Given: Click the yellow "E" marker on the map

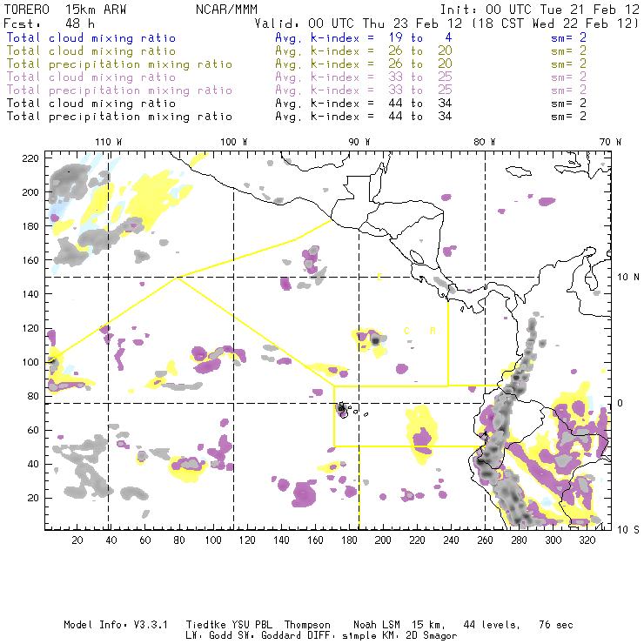Looking at the screenshot, I should click(x=379, y=277).
